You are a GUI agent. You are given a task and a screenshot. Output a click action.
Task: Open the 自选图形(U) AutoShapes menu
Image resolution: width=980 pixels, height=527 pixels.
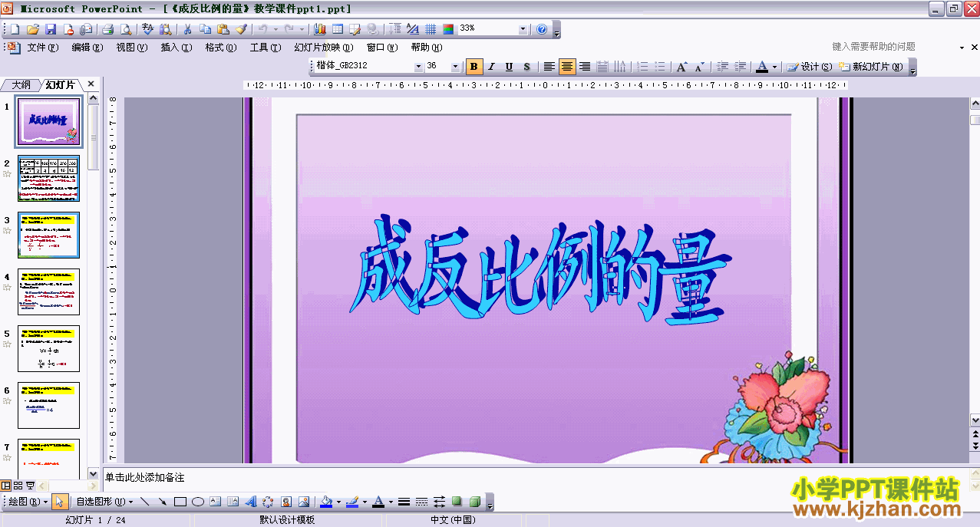pos(104,502)
